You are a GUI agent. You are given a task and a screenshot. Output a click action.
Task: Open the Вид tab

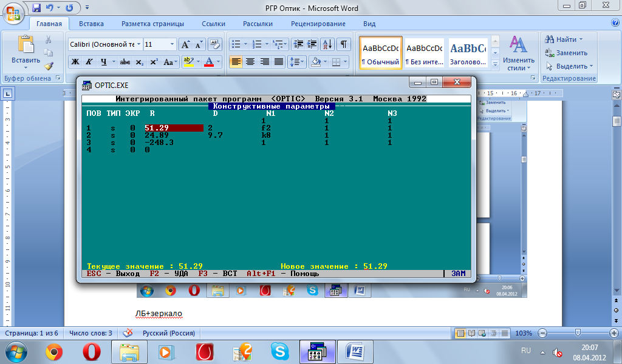coord(369,24)
